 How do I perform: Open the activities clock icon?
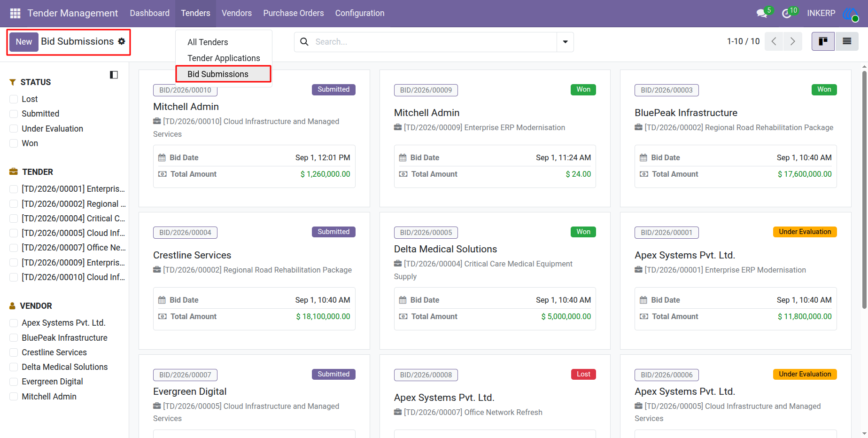point(787,13)
